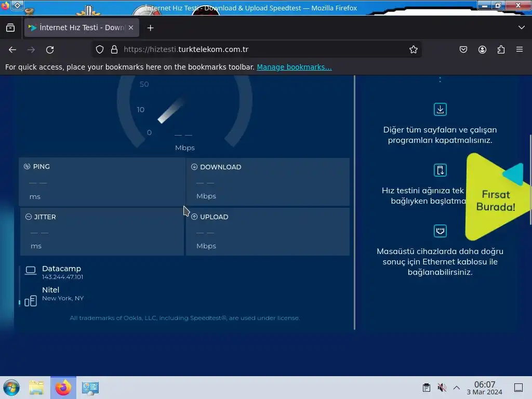Click the download tip icon on right
Image resolution: width=532 pixels, height=399 pixels.
440,109
